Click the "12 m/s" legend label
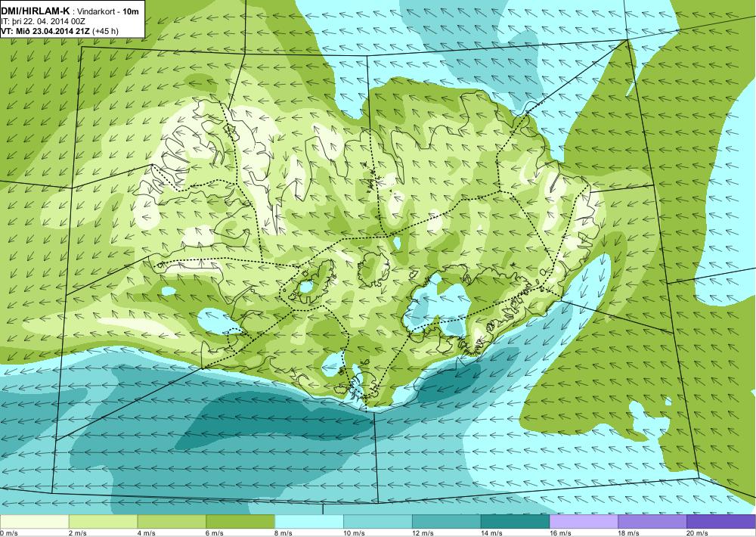This screenshot has width=756, height=537. point(423,533)
